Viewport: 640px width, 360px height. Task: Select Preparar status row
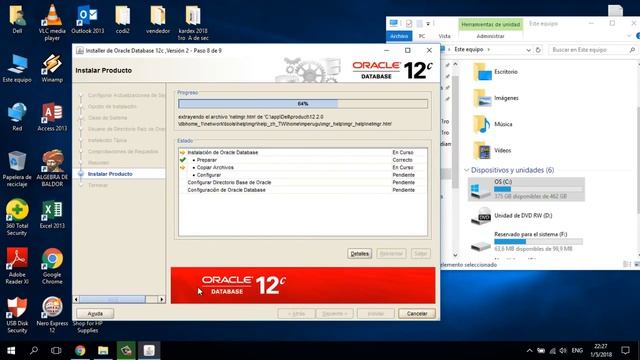(303, 160)
